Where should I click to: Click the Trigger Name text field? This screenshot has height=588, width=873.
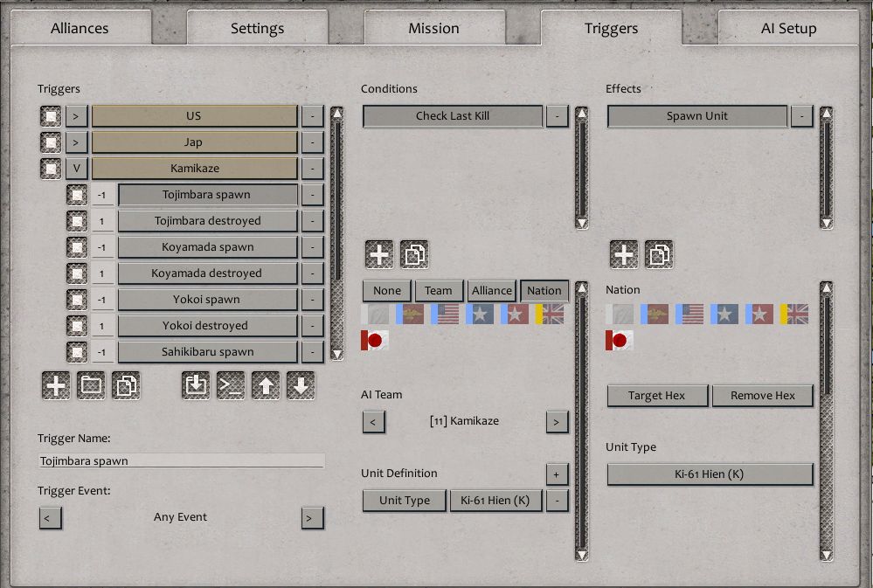point(181,460)
